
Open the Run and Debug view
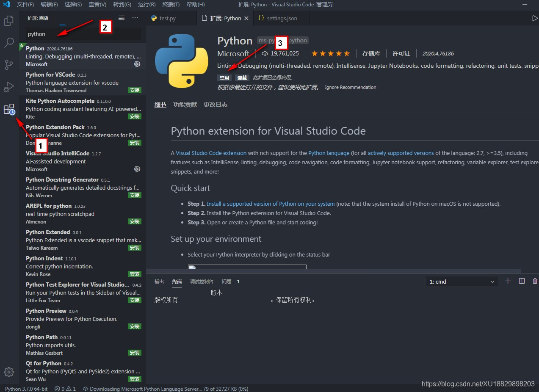tap(9, 87)
